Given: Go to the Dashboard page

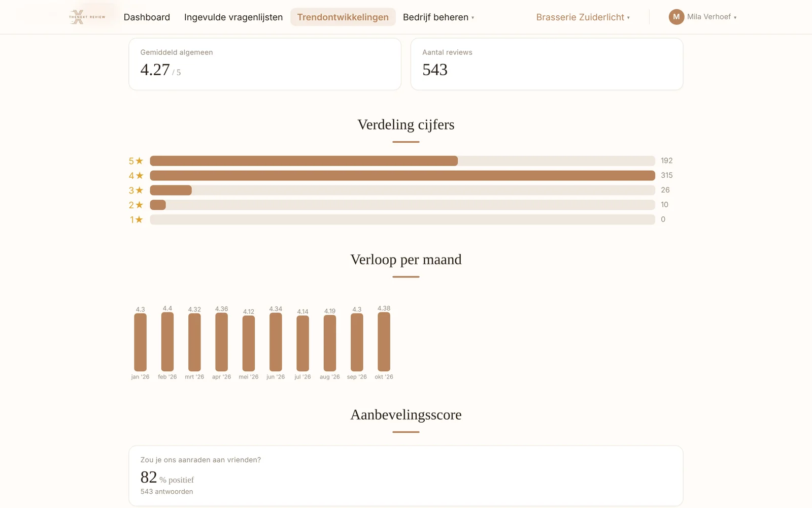Looking at the screenshot, I should [x=147, y=17].
